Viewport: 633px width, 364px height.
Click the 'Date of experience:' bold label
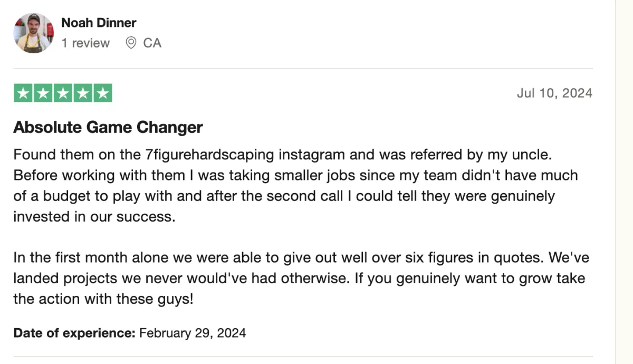(75, 333)
